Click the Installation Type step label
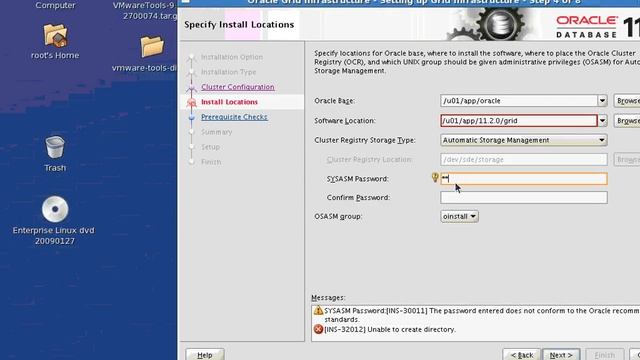Viewport: 640px width, 360px height. coord(229,72)
